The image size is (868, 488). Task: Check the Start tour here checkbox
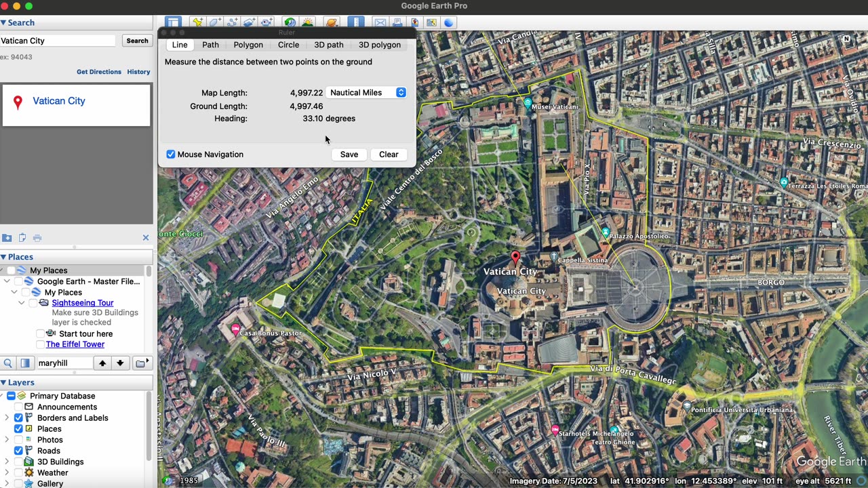(x=40, y=333)
